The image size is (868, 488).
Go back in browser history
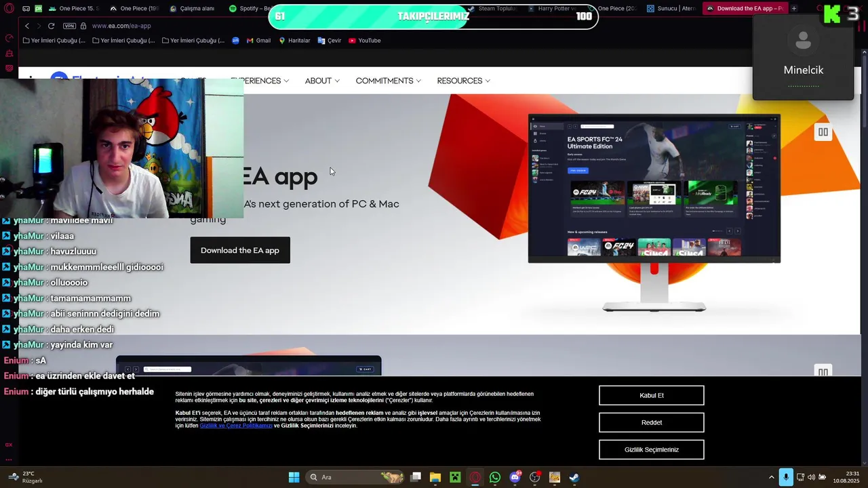[27, 26]
